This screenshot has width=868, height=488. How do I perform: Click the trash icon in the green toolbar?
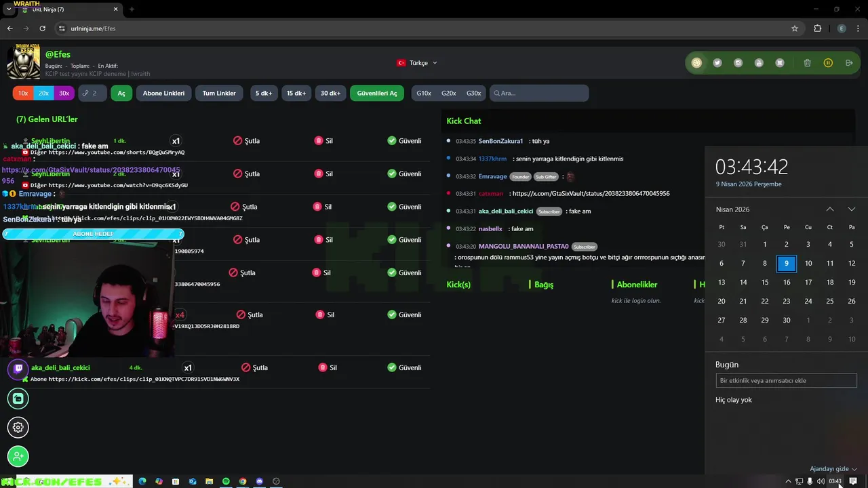click(807, 63)
